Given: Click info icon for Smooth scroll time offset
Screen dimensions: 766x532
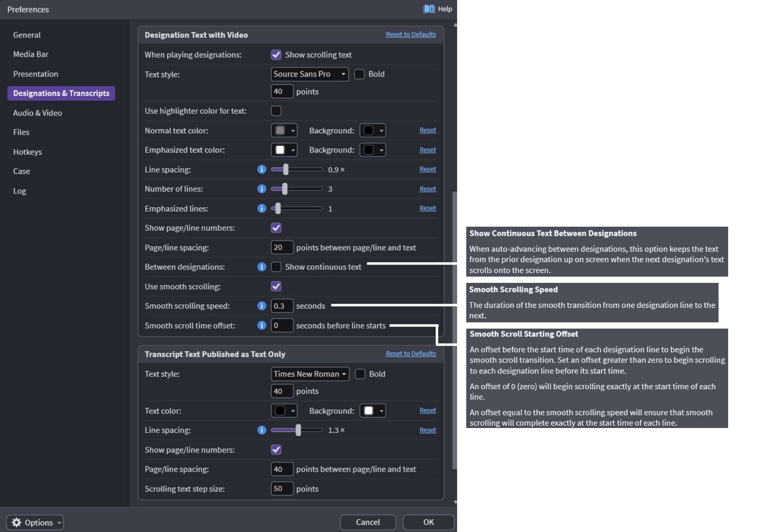Looking at the screenshot, I should tap(261, 325).
